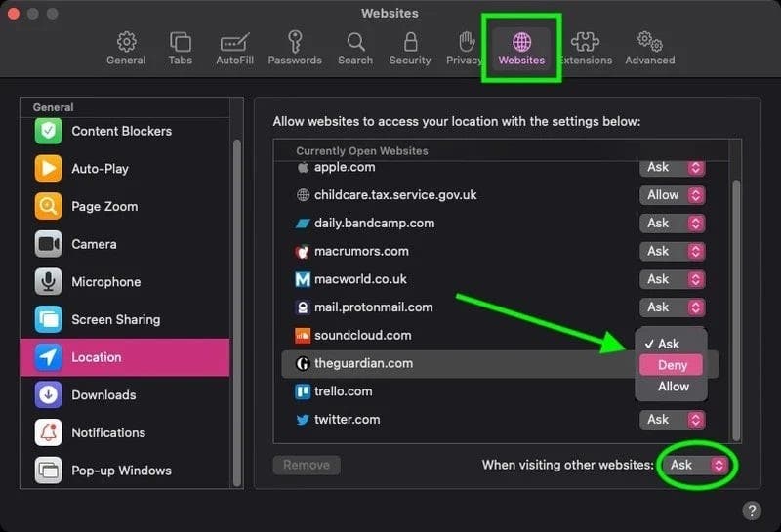Open the AutoFill preferences pane
781x532 pixels.
click(235, 48)
